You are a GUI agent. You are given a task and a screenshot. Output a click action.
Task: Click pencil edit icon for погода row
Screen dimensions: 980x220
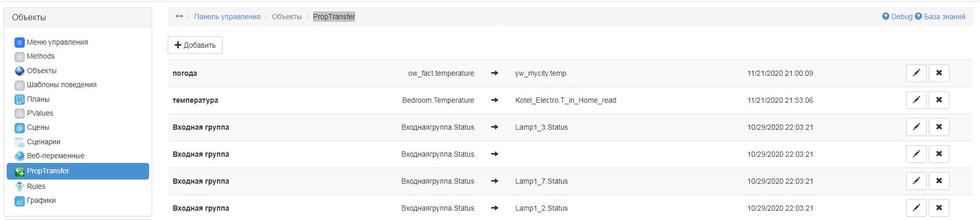click(x=916, y=73)
